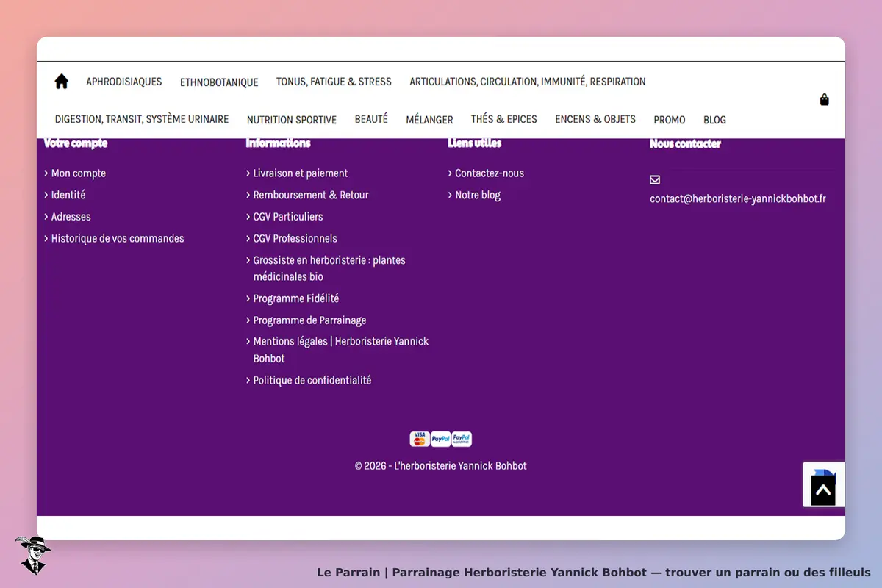Open Livraison et paiement page

point(301,173)
